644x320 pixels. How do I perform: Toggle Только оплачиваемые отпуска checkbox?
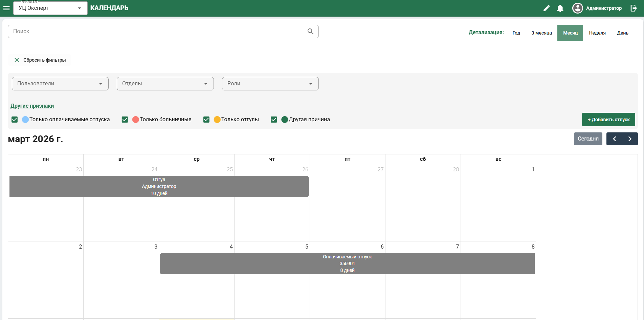(x=15, y=120)
